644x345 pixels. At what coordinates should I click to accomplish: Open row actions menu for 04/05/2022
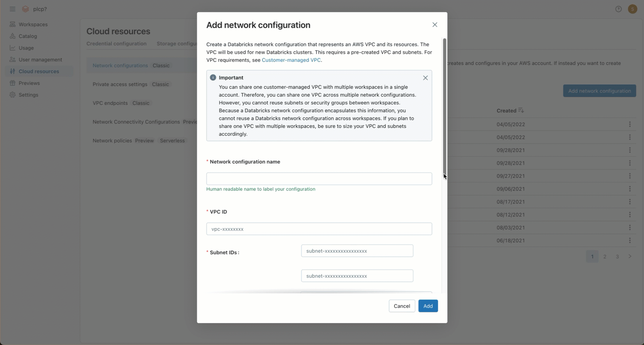point(630,124)
